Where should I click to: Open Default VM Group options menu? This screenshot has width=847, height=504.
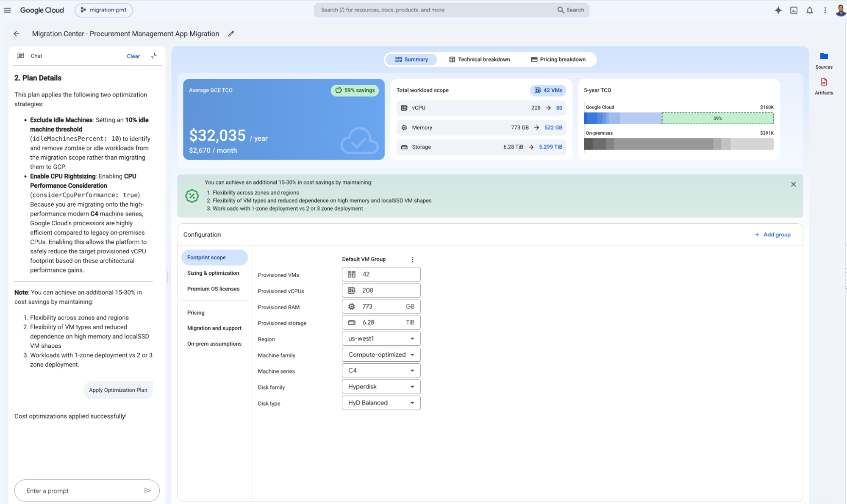pos(412,260)
